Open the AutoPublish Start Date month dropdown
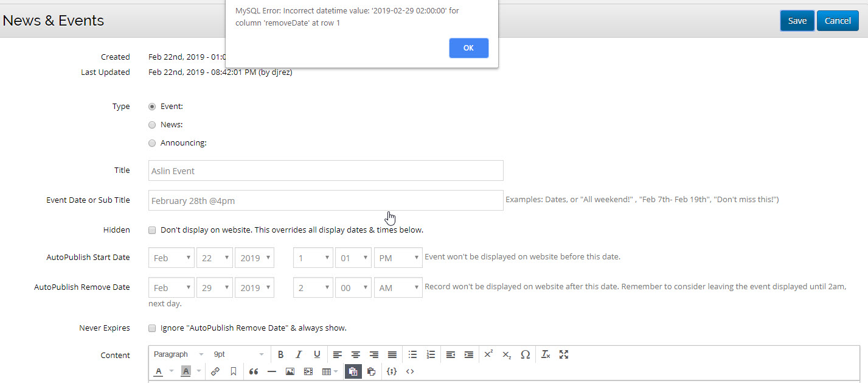Screen dimensions: 868x383 [x=171, y=258]
